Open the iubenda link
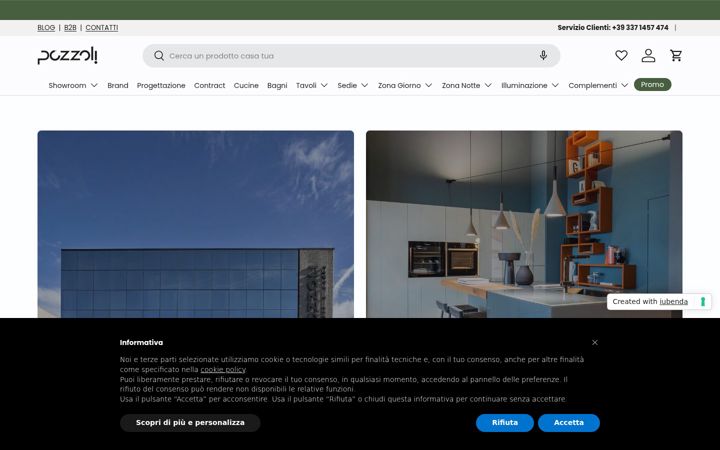 pyautogui.click(x=673, y=302)
